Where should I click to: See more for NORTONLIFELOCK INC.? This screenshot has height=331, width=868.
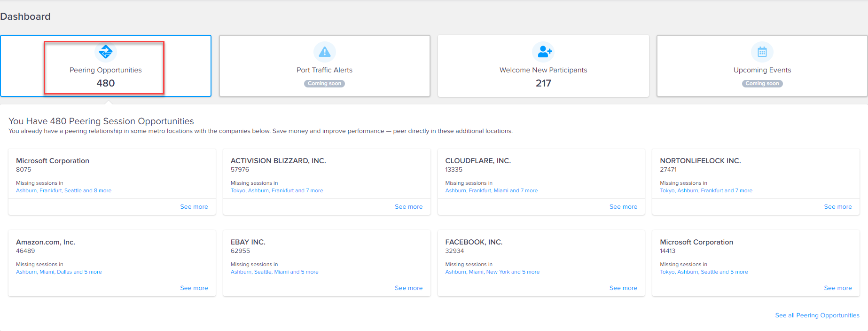(x=838, y=207)
